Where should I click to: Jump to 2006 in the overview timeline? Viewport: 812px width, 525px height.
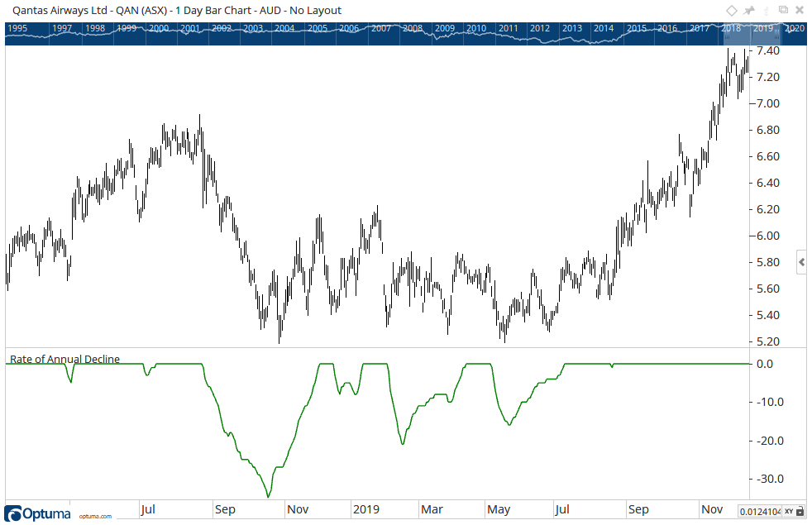tap(349, 28)
